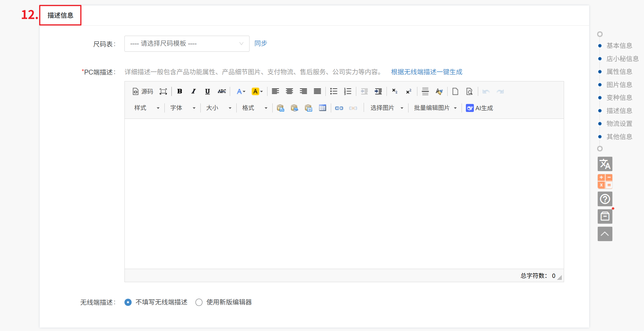Click the source code (源码) button
This screenshot has width=644, height=331.
143,91
